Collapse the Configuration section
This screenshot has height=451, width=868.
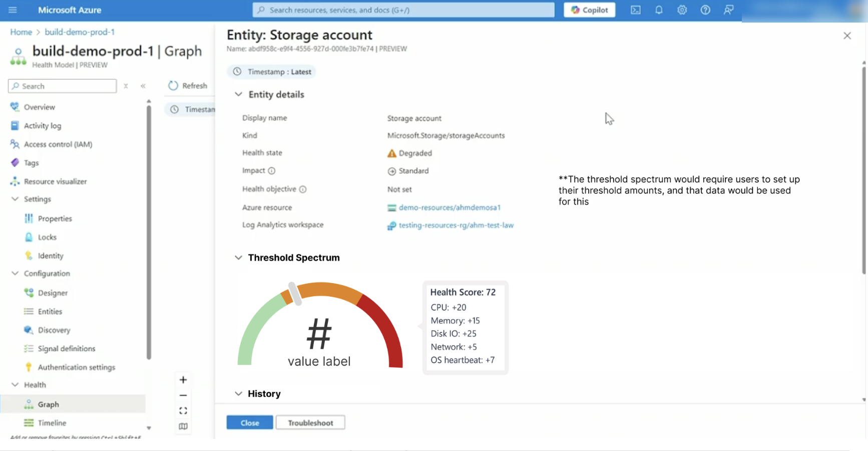pyautogui.click(x=15, y=274)
